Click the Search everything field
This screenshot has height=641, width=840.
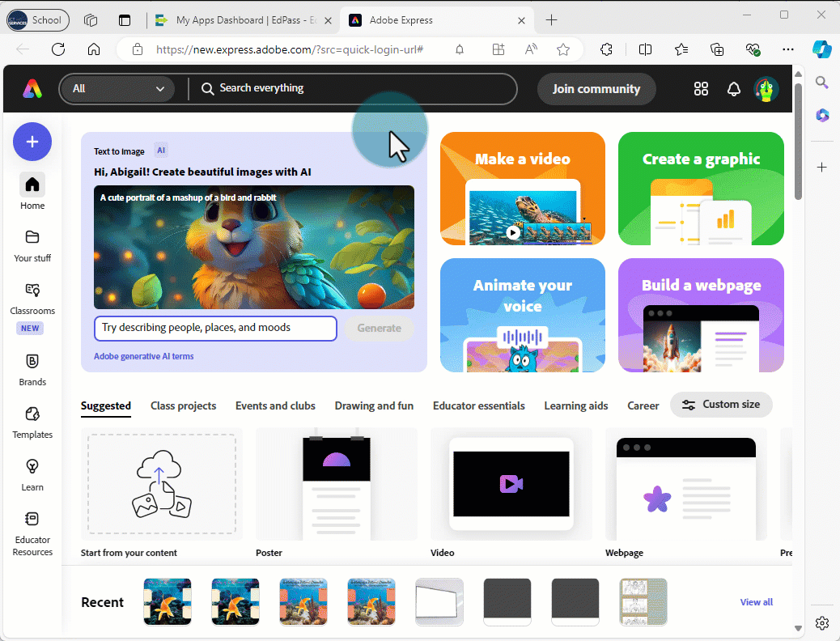(x=354, y=88)
